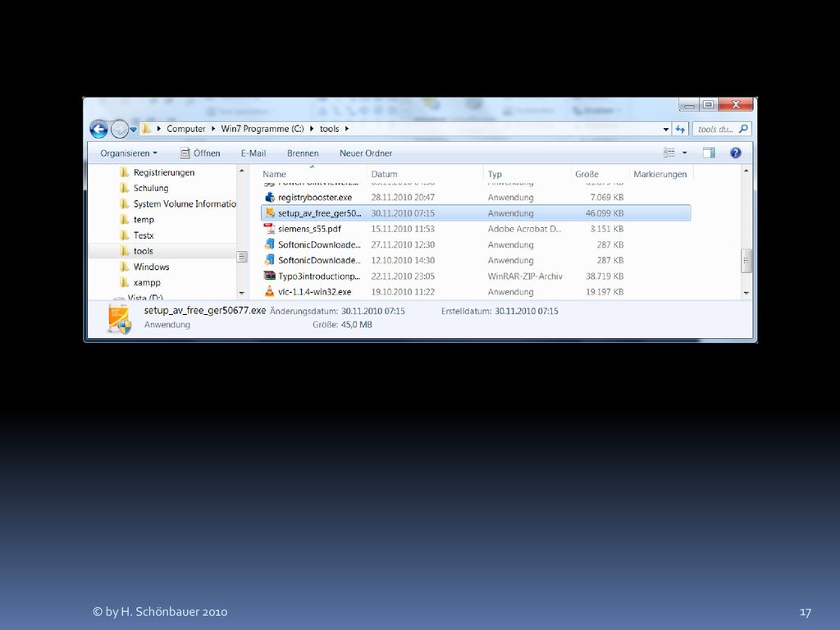Sort by the Größe column header
840x630 pixels.
[x=587, y=174]
